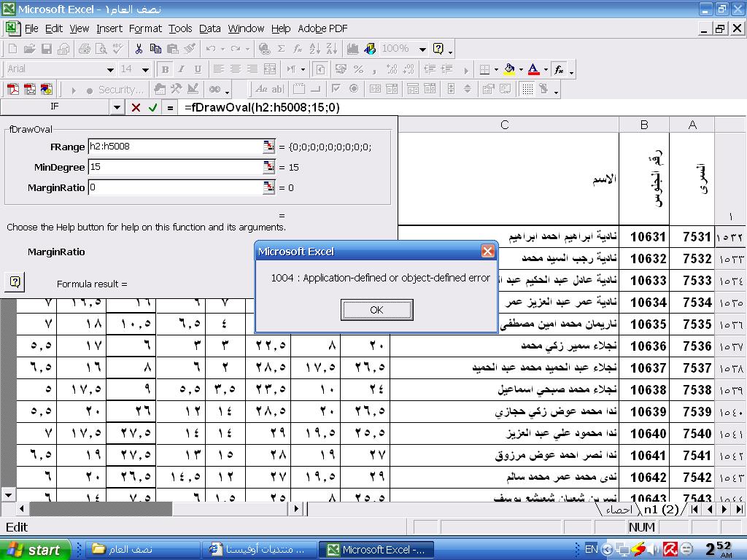
Task: Open the font size 14 dropdown
Action: click(x=145, y=69)
